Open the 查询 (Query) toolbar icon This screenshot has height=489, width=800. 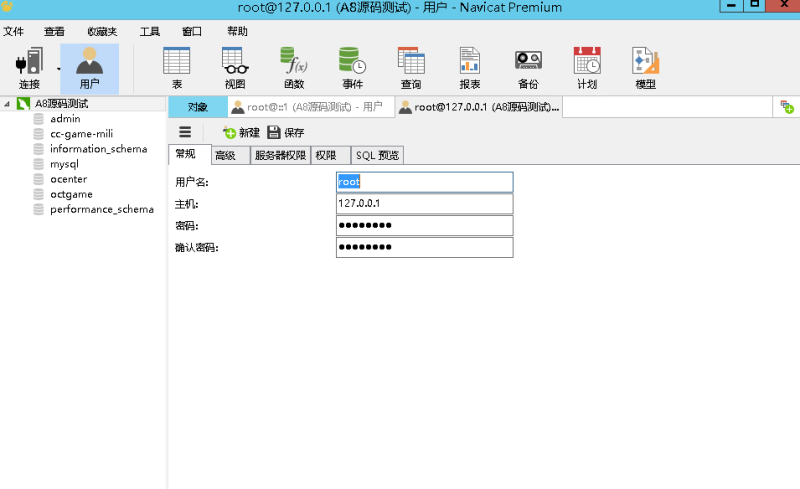coord(411,68)
